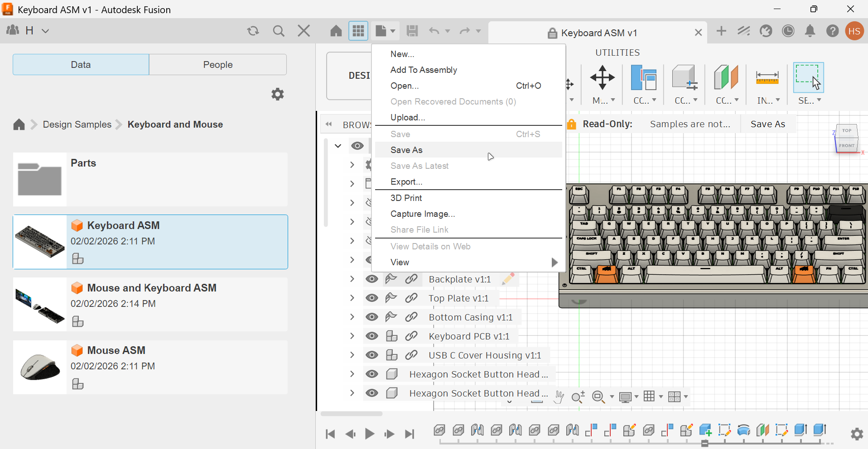Viewport: 868px width, 449px height.
Task: Close the data panel with X icon
Action: (304, 31)
